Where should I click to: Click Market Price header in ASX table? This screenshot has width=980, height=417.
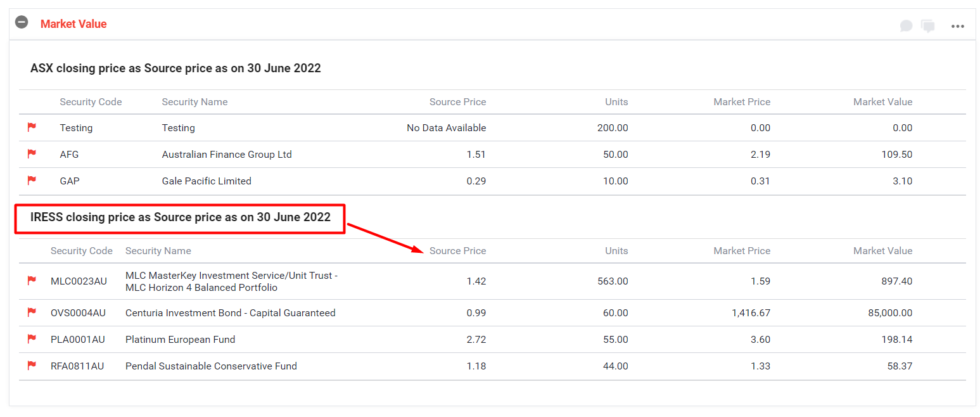pyautogui.click(x=742, y=102)
